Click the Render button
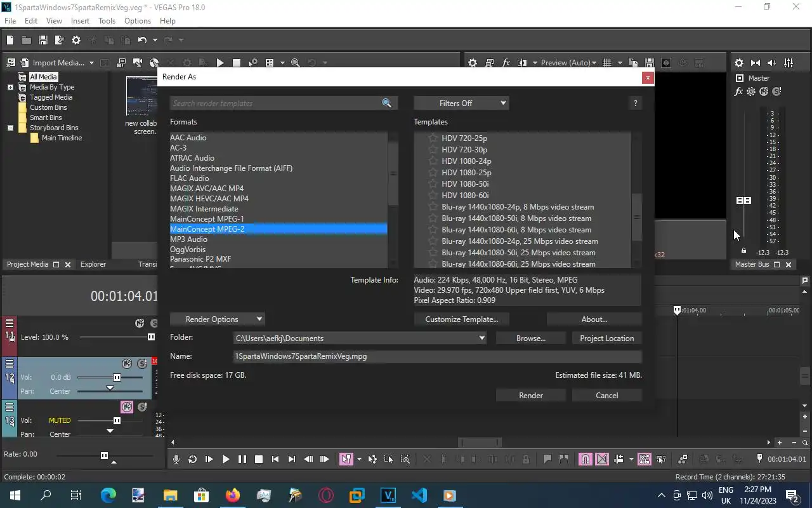The image size is (812, 508). click(x=531, y=395)
